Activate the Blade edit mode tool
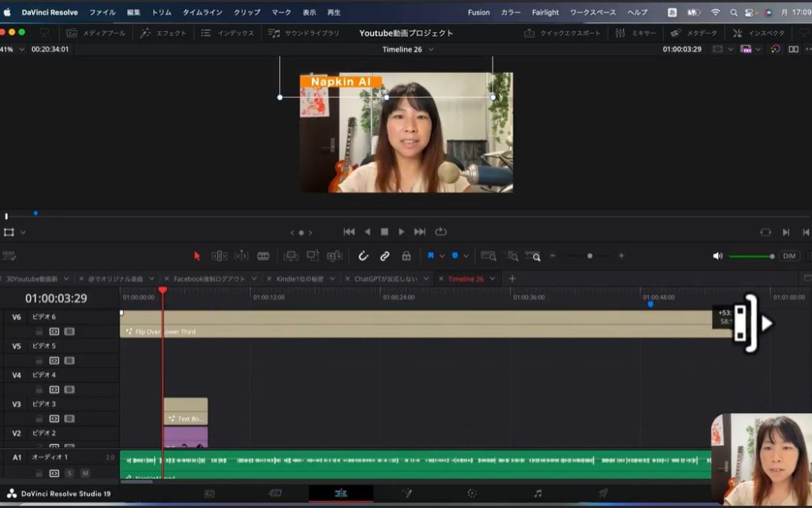The width and height of the screenshot is (812, 508). [x=263, y=256]
